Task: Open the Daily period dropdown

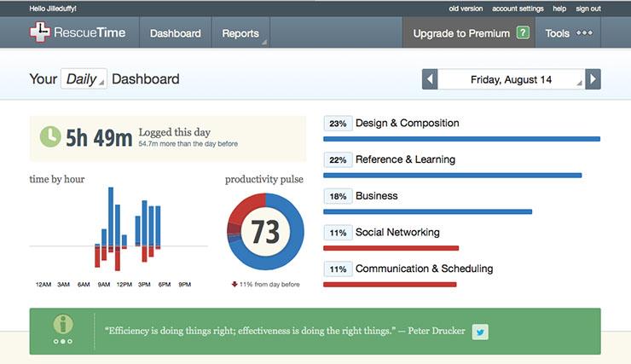Action: tap(84, 79)
